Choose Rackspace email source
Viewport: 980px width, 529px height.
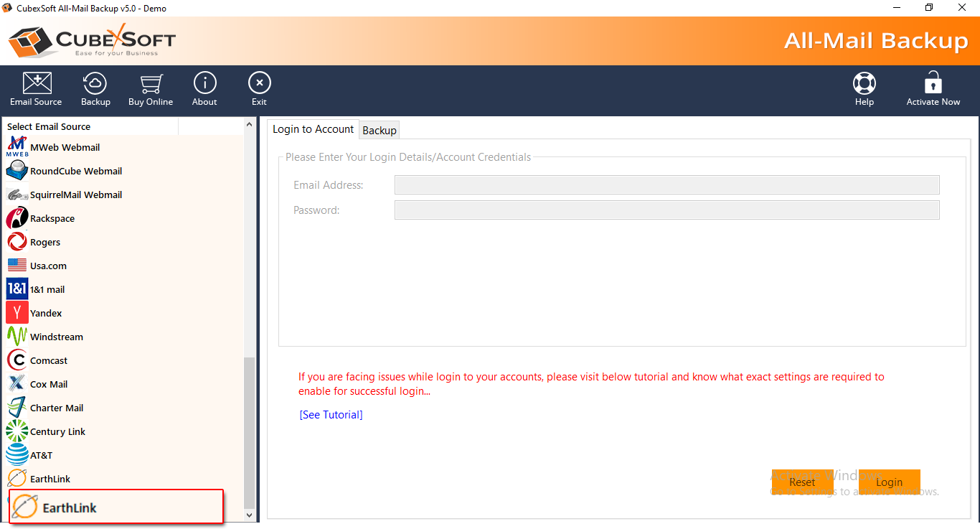coord(52,218)
